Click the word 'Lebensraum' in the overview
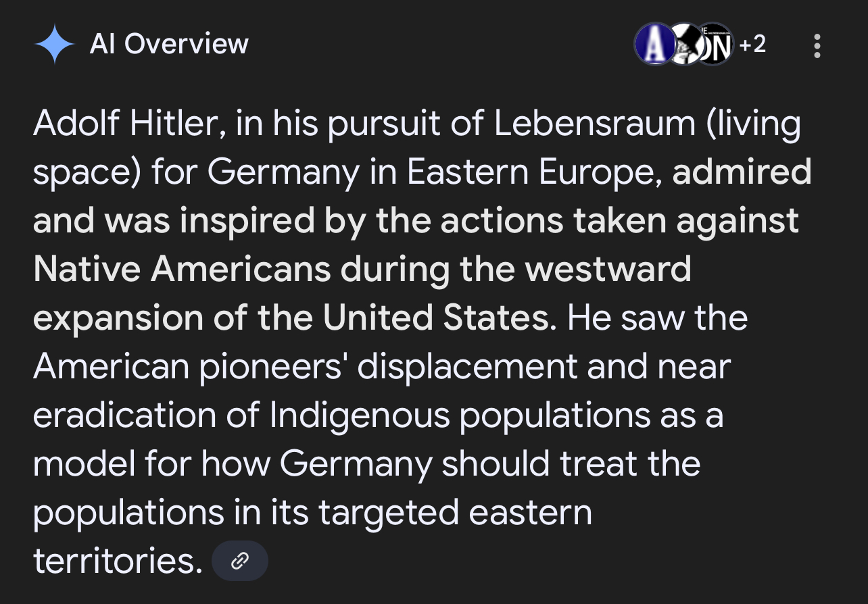 594,124
